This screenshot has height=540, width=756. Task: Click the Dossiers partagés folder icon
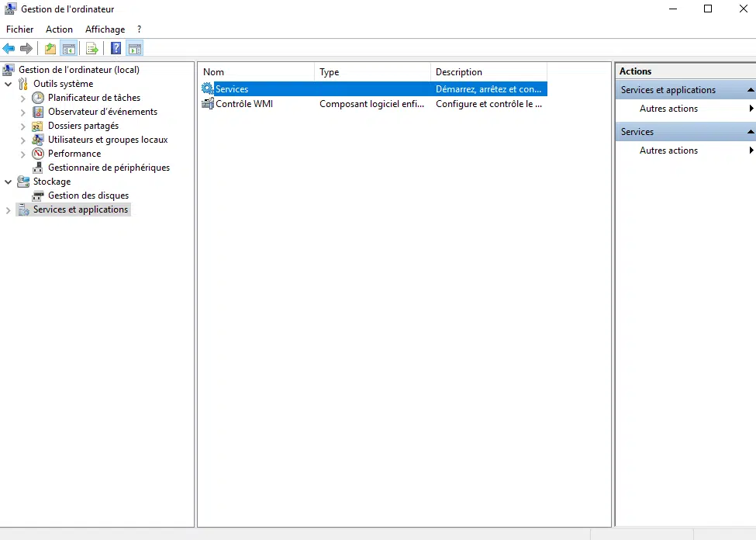[x=38, y=126]
